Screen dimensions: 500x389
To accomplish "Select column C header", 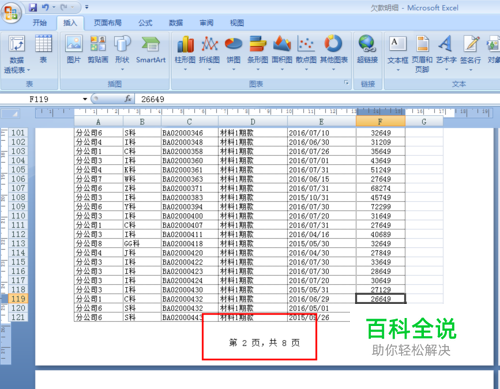I will [189, 122].
